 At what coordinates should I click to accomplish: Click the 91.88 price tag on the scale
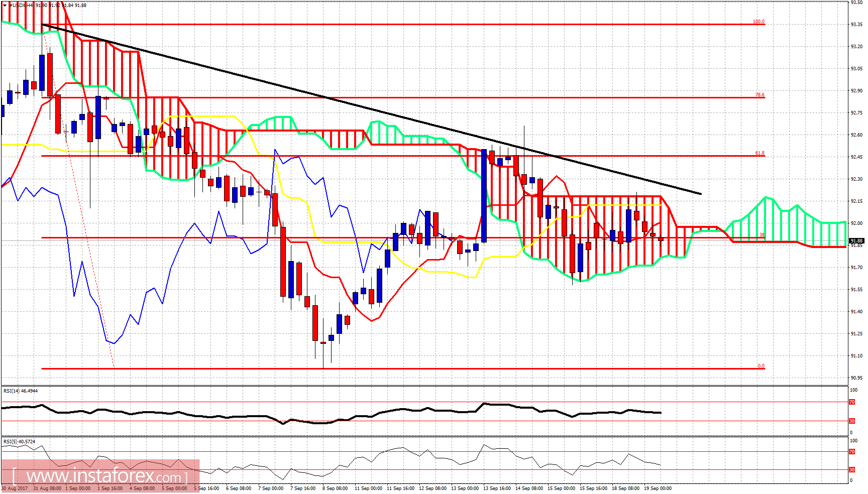pos(857,240)
